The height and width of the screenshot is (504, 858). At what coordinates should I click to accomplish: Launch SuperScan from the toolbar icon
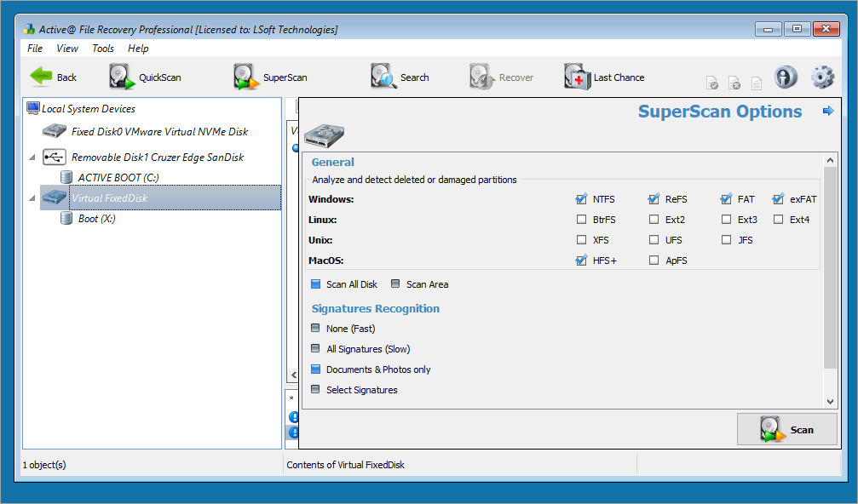coord(246,77)
